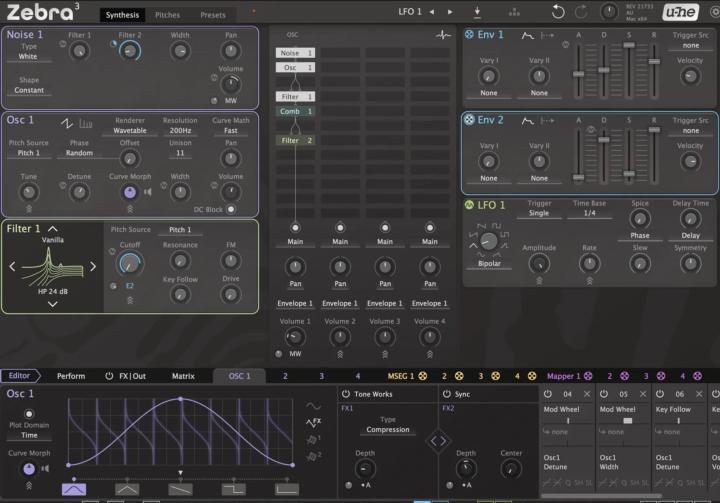Select the square wave thumbnail
This screenshot has width=720, height=503.
[233, 489]
